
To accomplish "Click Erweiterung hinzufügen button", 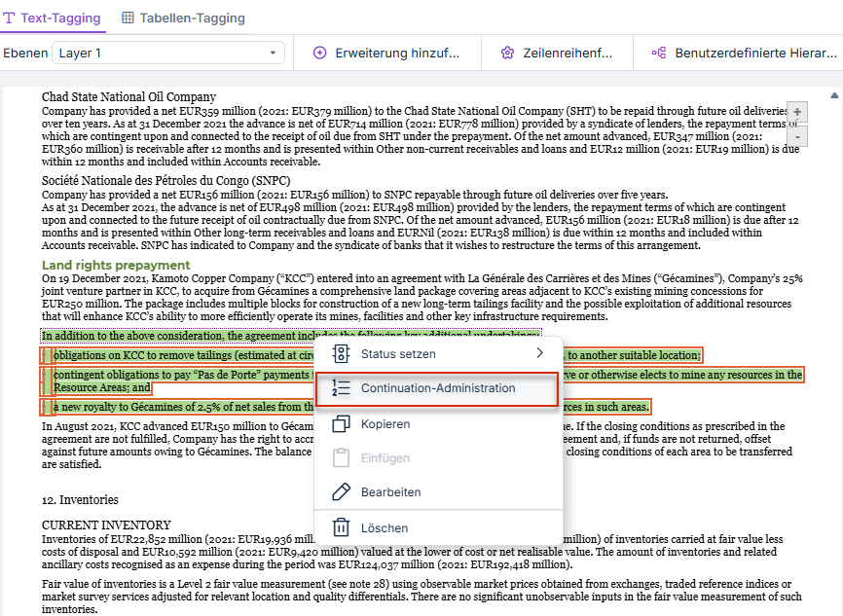I will [387, 53].
